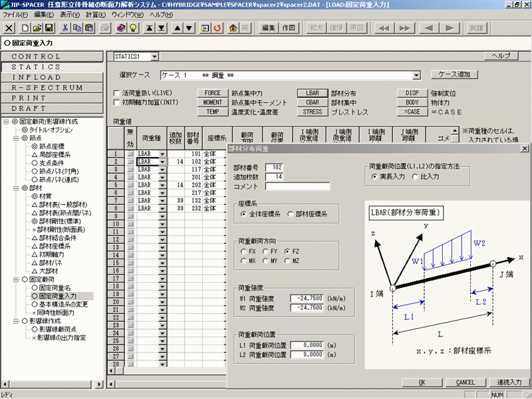This screenshot has height=399, width=532.
Task: Choose the FX load direction radio
Action: [x=243, y=252]
